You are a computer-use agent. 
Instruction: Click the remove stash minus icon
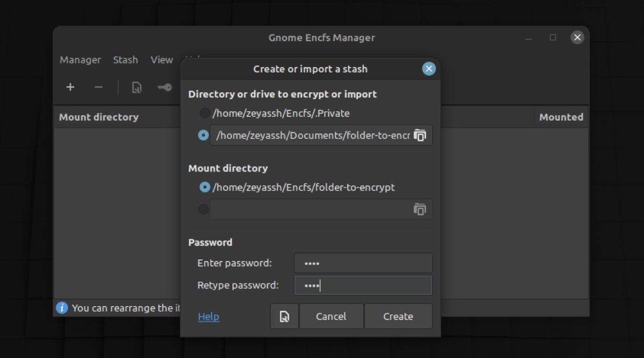99,87
